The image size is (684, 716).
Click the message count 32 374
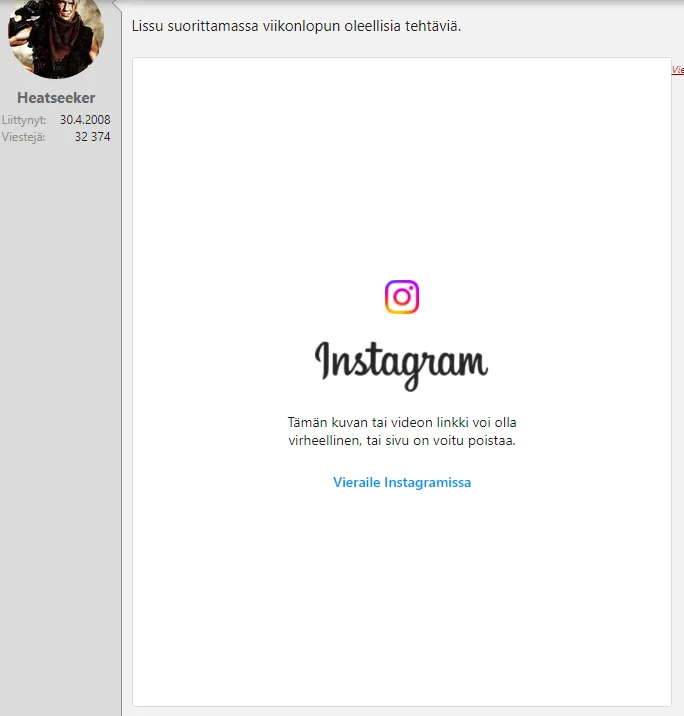click(x=92, y=137)
